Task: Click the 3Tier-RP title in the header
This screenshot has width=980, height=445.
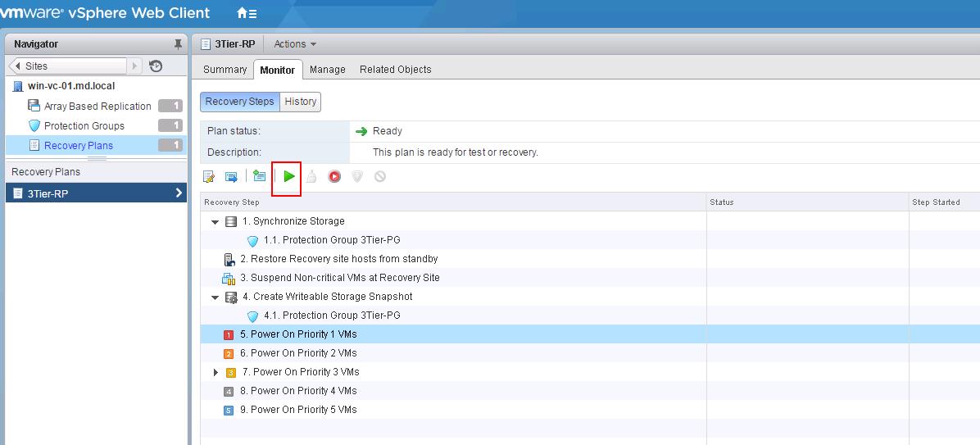Action: (234, 43)
